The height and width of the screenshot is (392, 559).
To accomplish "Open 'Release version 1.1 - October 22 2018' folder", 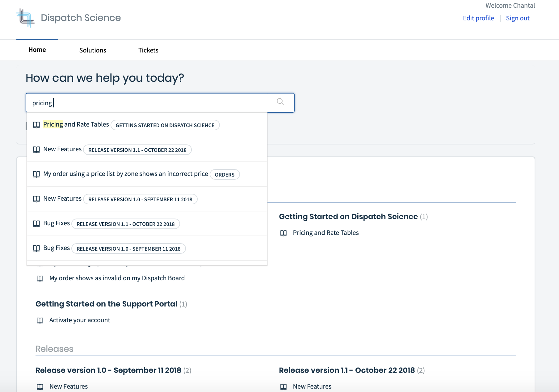I will [347, 370].
